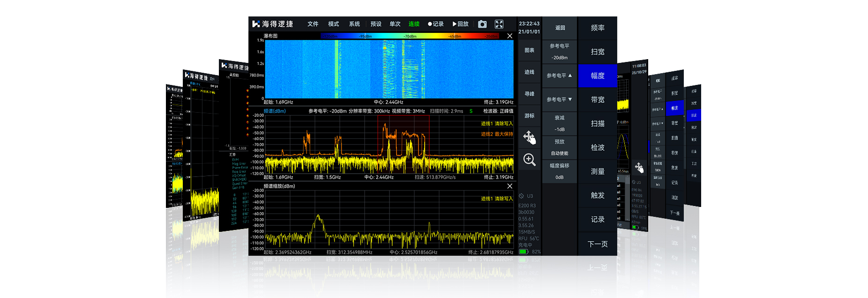Close the 瀑布图 waterfall panel
Image resolution: width=868 pixels, height=298 pixels.
[509, 36]
